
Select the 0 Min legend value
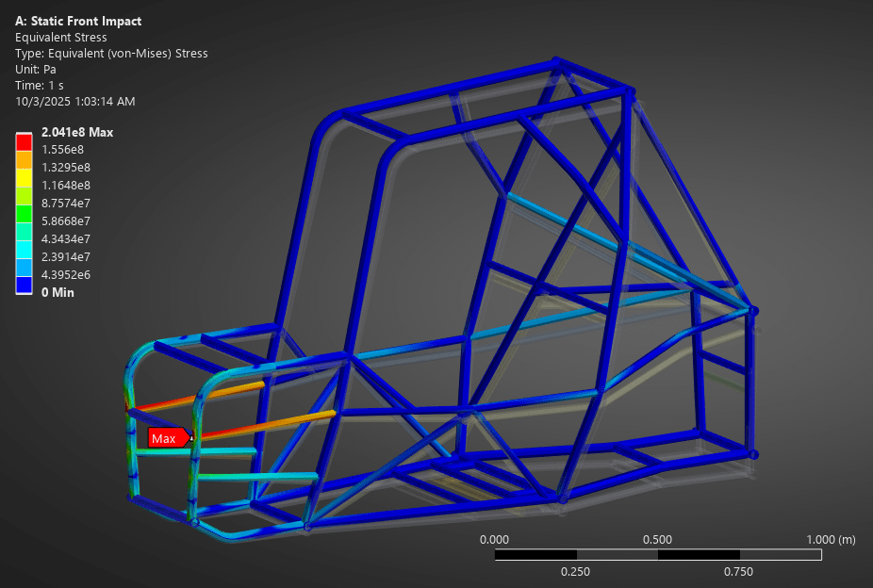[58, 292]
